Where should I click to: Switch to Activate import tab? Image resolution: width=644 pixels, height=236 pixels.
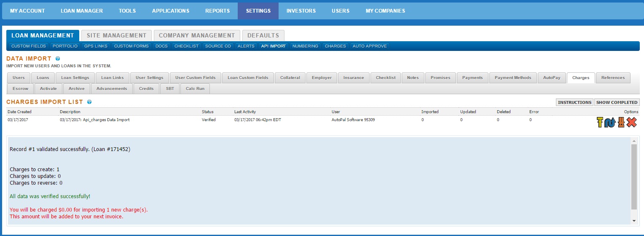point(48,89)
